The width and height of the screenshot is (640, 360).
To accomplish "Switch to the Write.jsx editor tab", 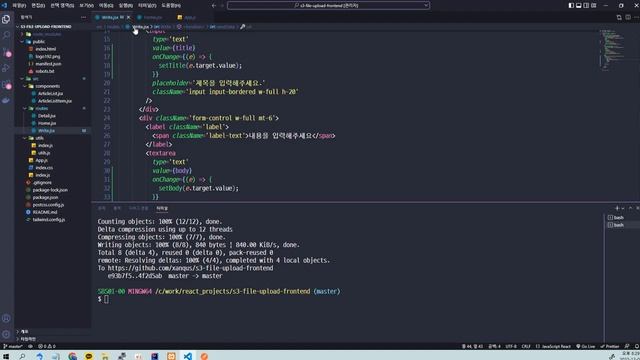I will (110, 17).
